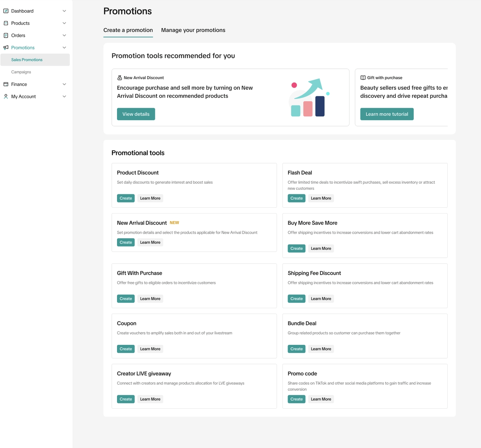The image size is (481, 448).
Task: Click the Dashboard sidebar icon
Action: click(6, 11)
